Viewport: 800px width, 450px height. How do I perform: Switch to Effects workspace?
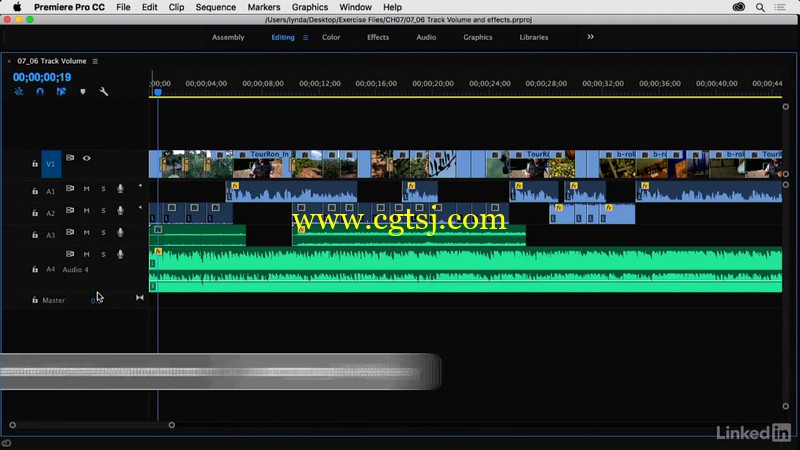[378, 37]
